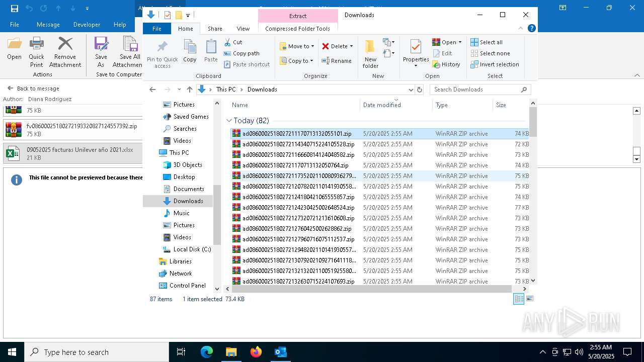Expand Delete dropdown arrow
Image resolution: width=644 pixels, height=362 pixels.
point(351,46)
